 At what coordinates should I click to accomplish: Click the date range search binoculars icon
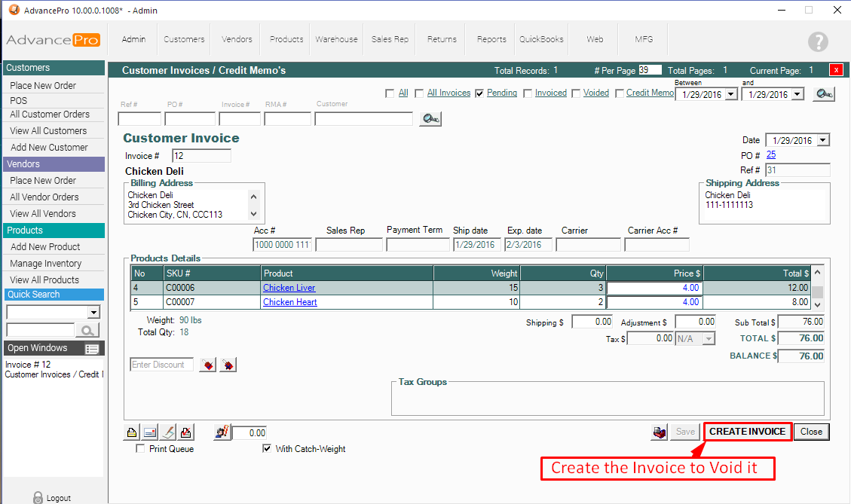[825, 94]
